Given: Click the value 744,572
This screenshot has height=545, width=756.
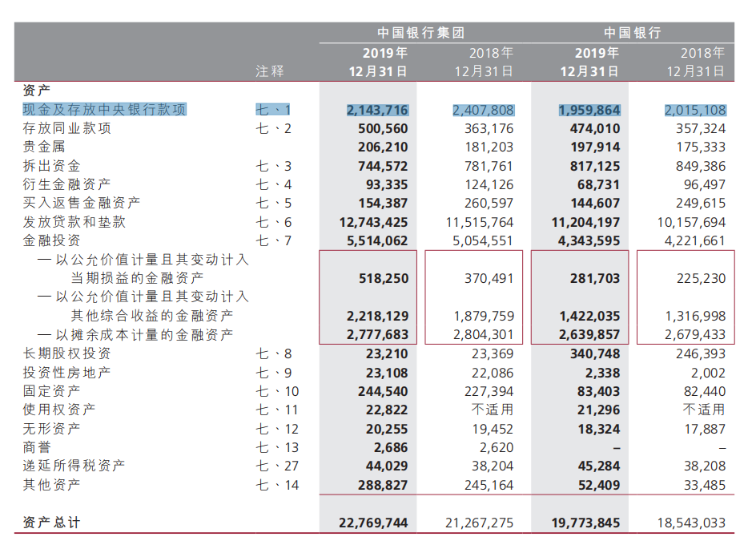Looking at the screenshot, I should point(383,167).
